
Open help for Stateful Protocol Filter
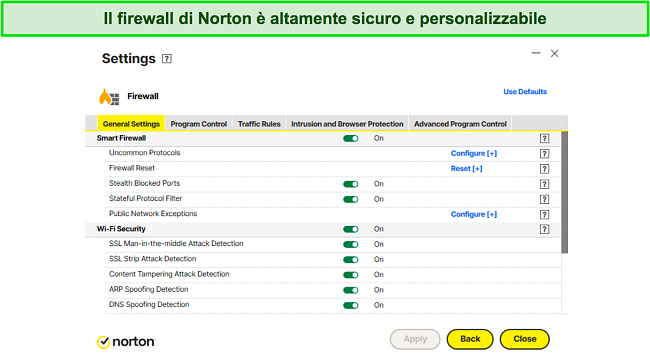pyautogui.click(x=544, y=199)
